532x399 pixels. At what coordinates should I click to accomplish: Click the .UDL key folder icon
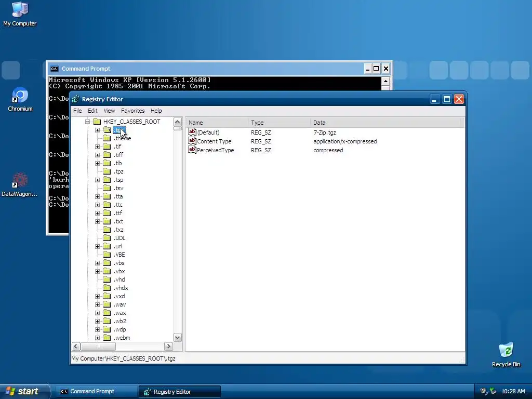(107, 238)
